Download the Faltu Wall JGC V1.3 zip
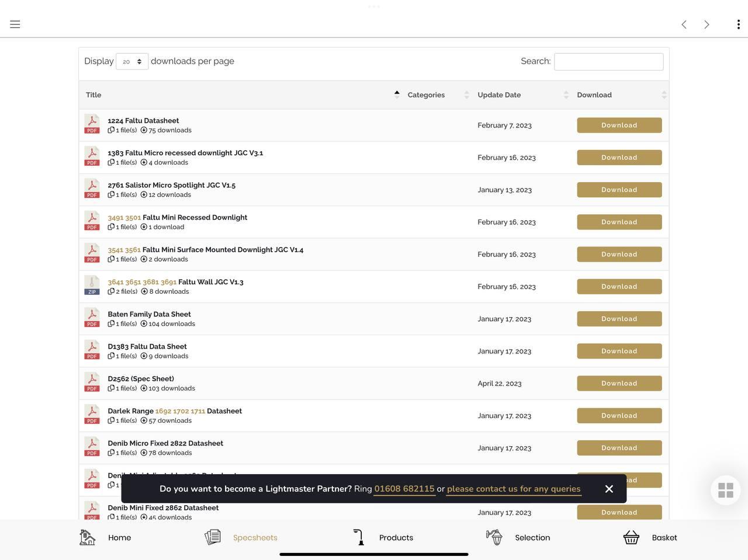Viewport: 748px width, 560px height. pyautogui.click(x=619, y=286)
